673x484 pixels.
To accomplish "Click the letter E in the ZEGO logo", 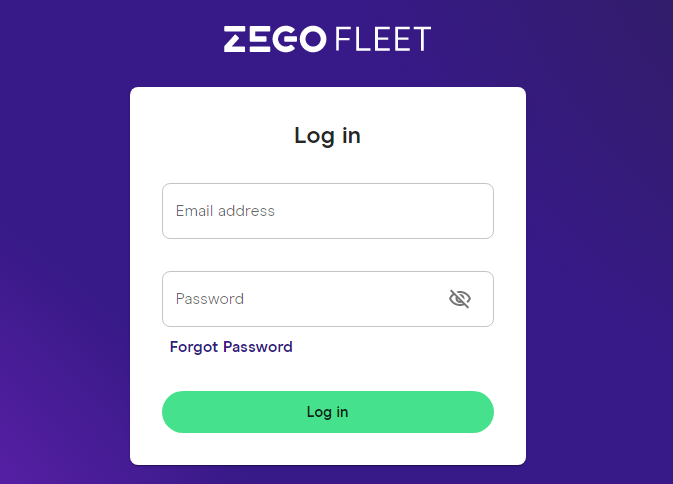I will [260, 39].
